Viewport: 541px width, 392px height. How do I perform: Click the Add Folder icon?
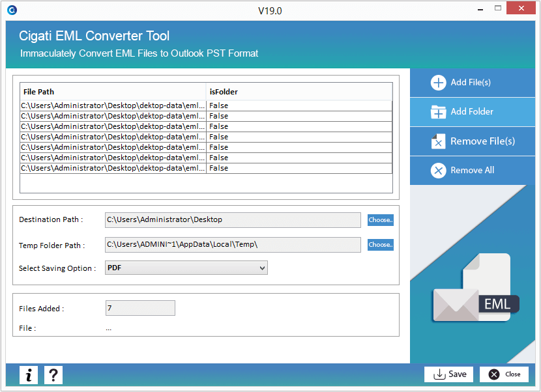(438, 112)
